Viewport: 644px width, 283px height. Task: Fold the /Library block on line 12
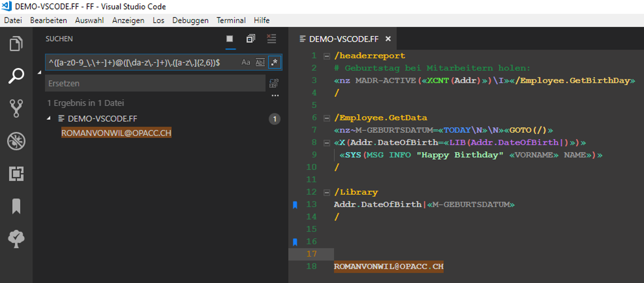(x=326, y=192)
